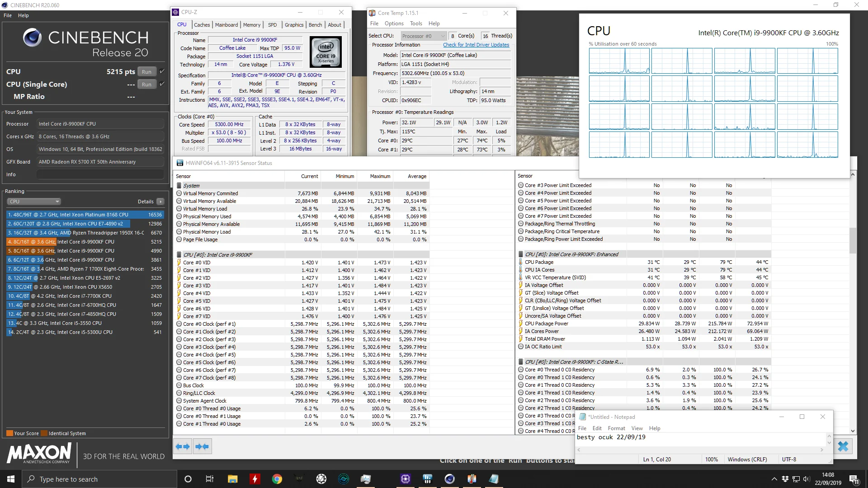Image resolution: width=868 pixels, height=488 pixels.
Task: Switch to Notepad via its taskbar icon
Action: (494, 479)
